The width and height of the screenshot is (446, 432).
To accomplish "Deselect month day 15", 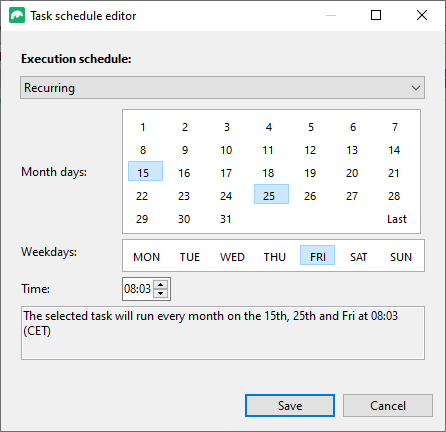I will (x=145, y=171).
